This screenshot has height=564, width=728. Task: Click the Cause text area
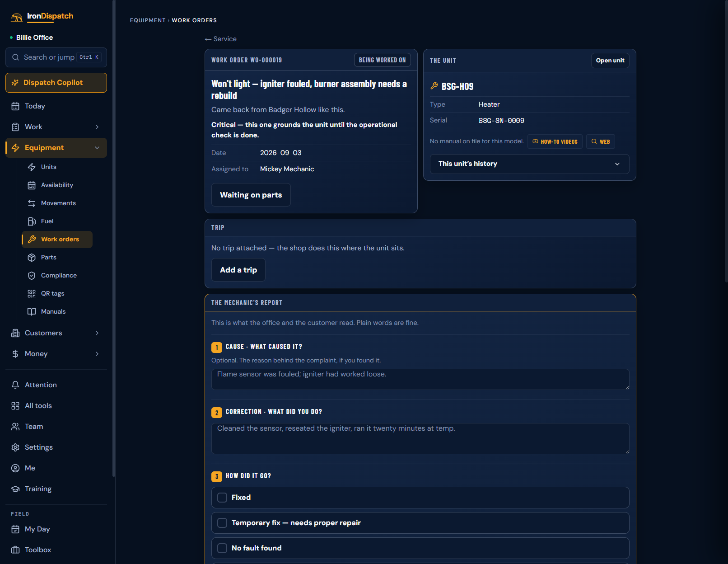[x=420, y=379]
